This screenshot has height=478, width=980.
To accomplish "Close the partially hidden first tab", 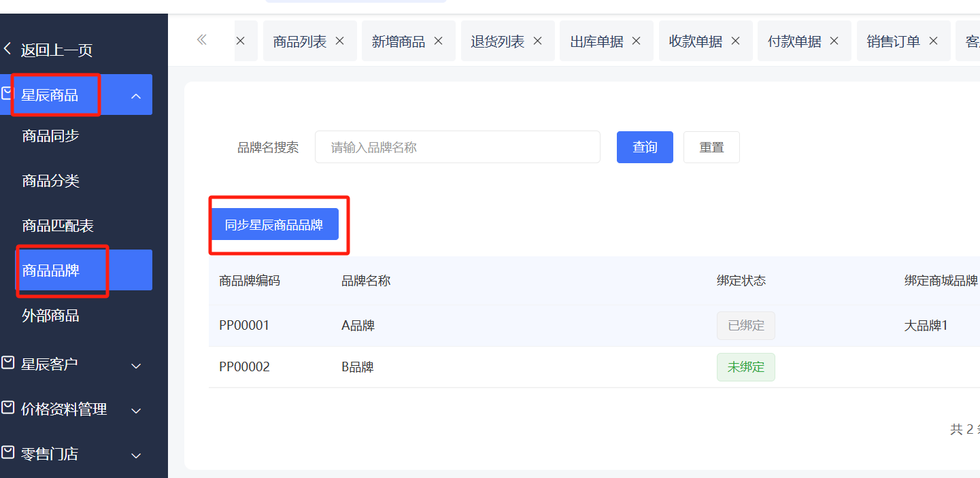I will (x=241, y=41).
